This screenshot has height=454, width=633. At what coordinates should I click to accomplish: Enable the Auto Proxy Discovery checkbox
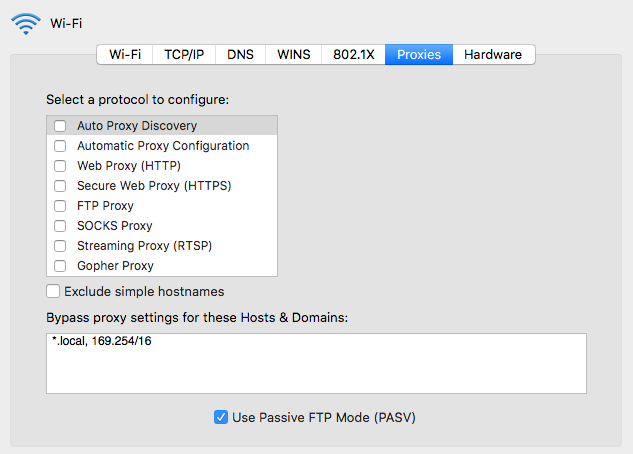61,126
